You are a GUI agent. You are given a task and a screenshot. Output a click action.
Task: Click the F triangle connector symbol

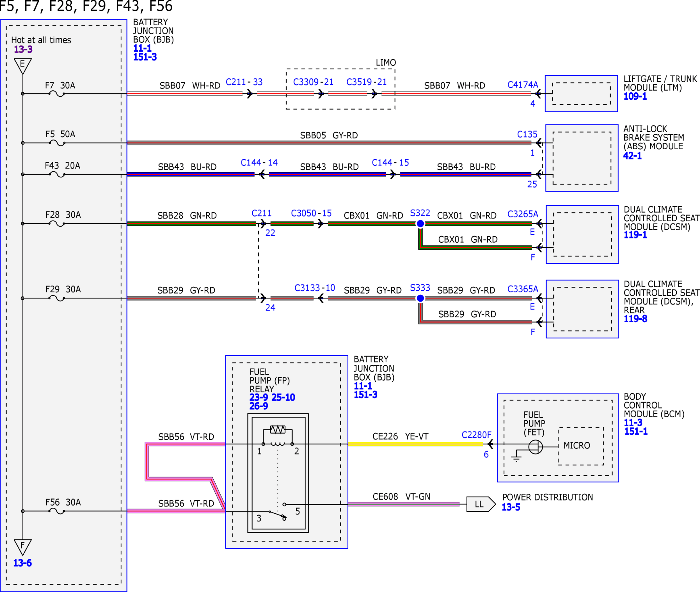tap(23, 547)
